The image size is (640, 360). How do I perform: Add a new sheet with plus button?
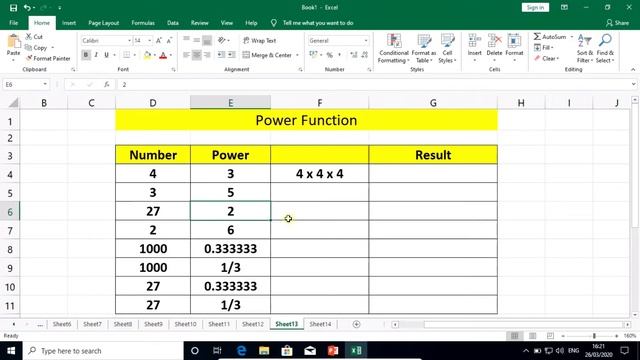[x=356, y=324]
